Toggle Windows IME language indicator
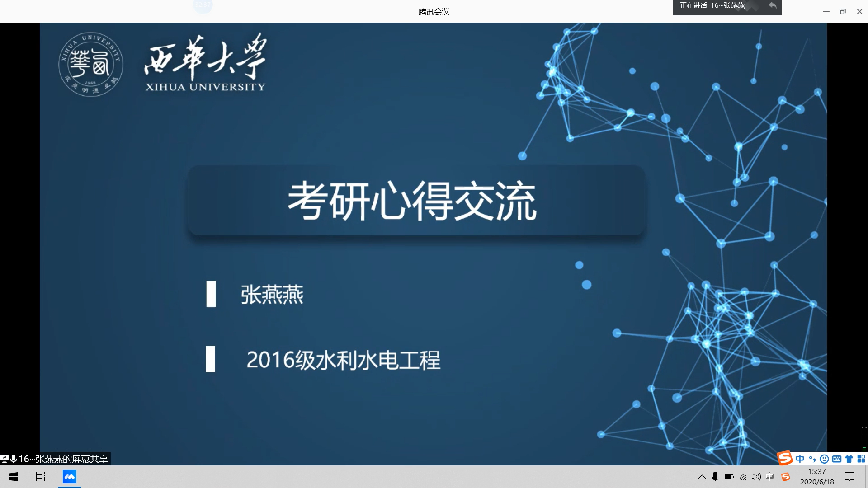Viewport: 868px width, 488px height. click(770, 477)
